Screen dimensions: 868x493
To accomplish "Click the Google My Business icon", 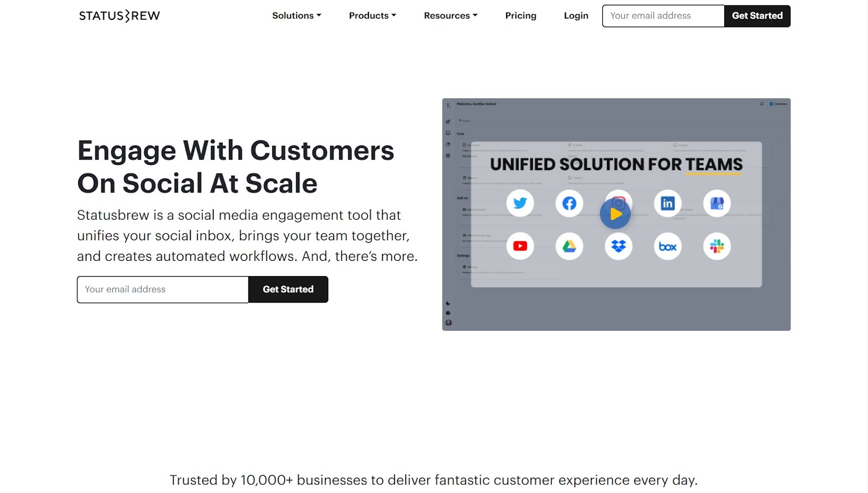I will (717, 203).
